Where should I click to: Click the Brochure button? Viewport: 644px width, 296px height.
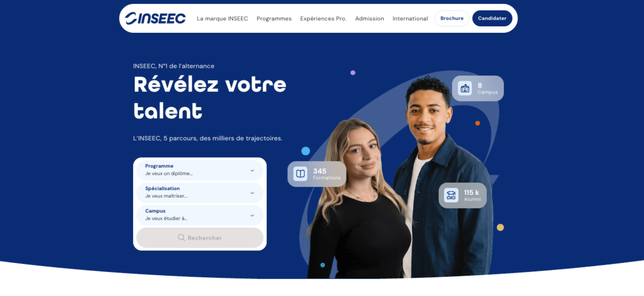click(x=452, y=18)
